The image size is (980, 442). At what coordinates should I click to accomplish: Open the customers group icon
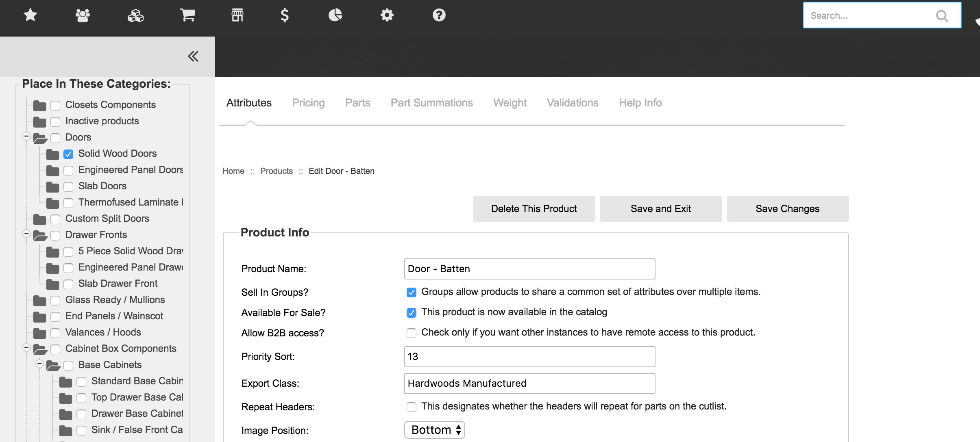tap(83, 15)
